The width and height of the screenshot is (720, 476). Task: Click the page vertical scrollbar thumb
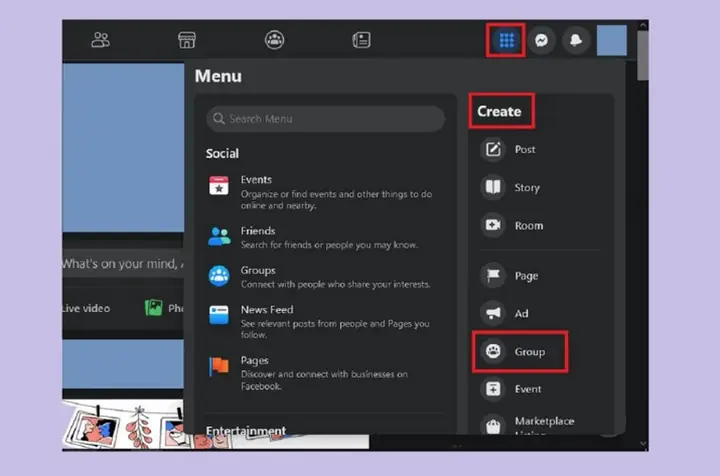[643, 55]
